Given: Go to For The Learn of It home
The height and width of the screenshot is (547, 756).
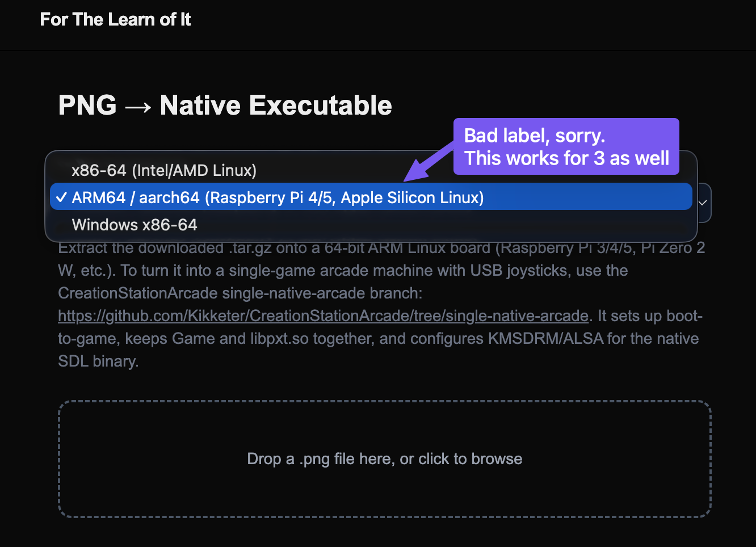Looking at the screenshot, I should click(115, 19).
